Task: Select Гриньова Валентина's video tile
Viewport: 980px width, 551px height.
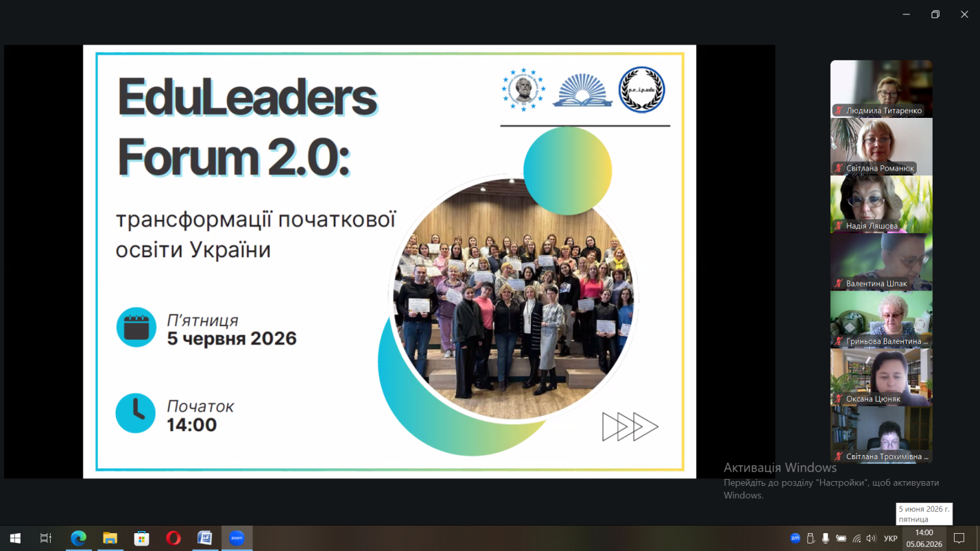Action: click(881, 319)
